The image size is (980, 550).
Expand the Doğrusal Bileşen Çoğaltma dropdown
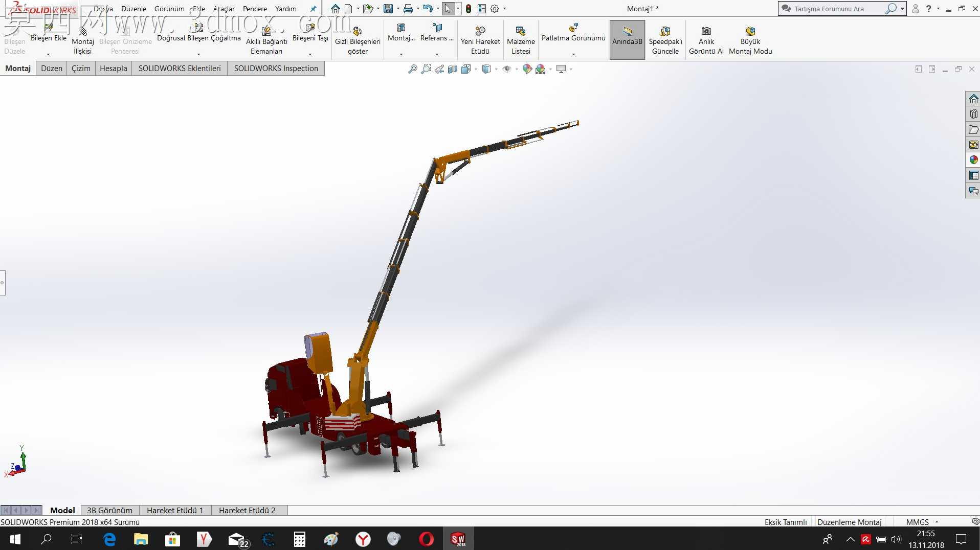pos(198,54)
